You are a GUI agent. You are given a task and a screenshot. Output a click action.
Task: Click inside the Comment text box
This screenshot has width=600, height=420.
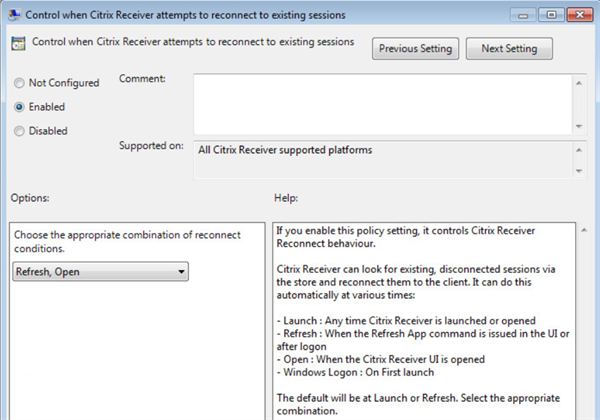click(383, 104)
